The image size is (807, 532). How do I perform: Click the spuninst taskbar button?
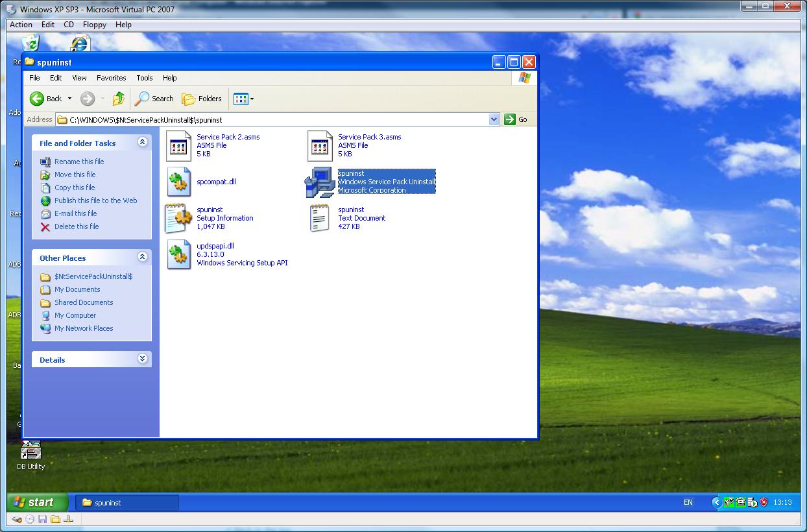127,503
